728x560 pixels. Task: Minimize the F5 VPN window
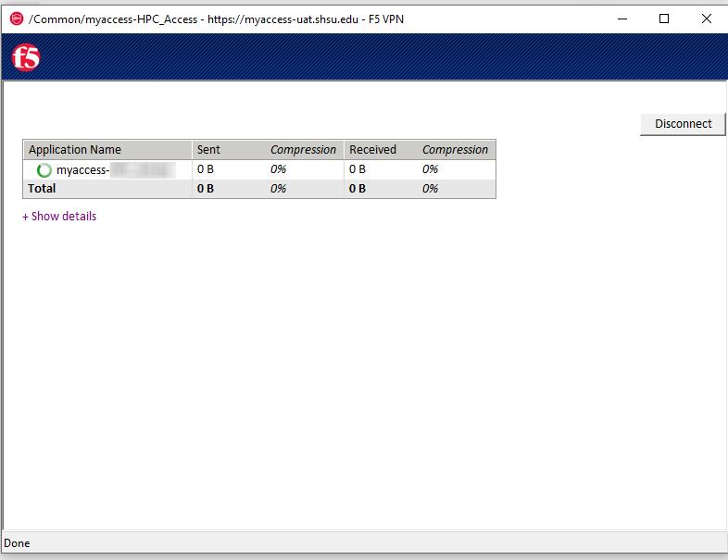click(x=621, y=19)
